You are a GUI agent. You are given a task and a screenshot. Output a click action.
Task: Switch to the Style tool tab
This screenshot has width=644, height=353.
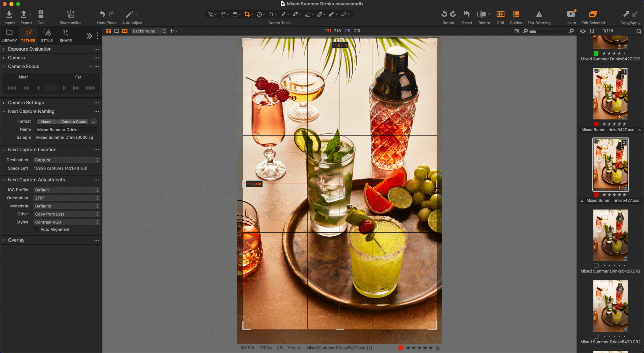pyautogui.click(x=47, y=36)
